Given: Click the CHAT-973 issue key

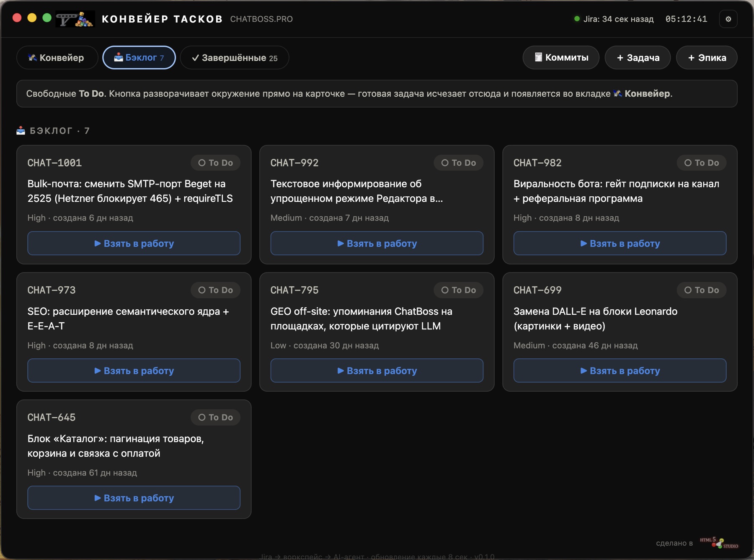Looking at the screenshot, I should tap(52, 290).
